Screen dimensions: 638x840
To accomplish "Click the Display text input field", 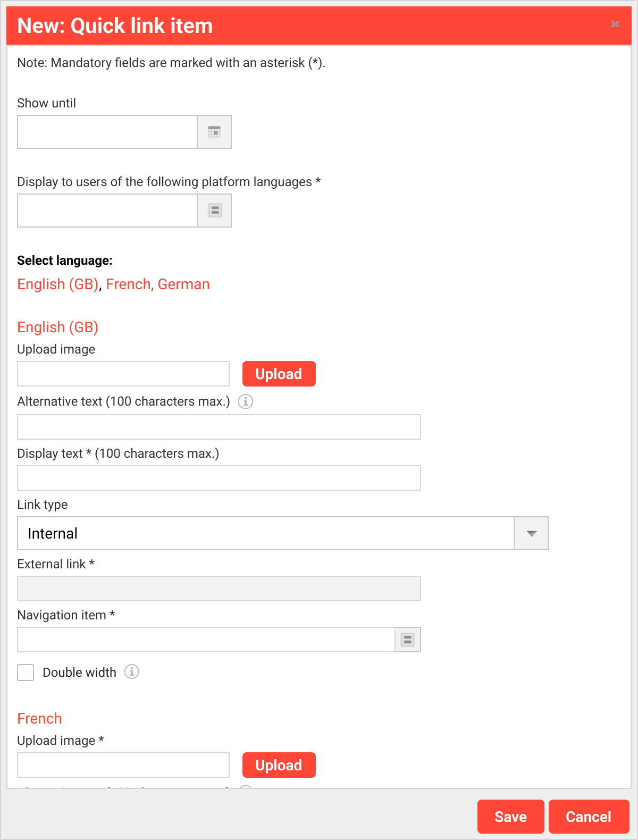I will click(218, 477).
